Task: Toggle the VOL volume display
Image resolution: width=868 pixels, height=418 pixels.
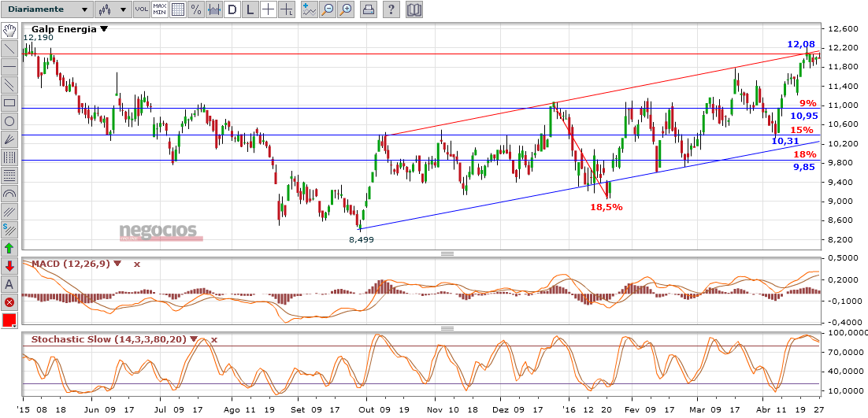Action: (x=141, y=10)
